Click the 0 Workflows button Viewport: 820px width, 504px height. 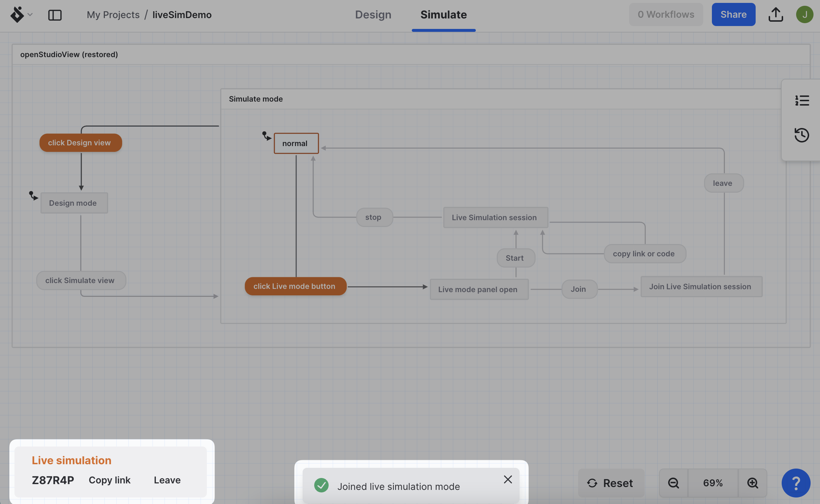[x=666, y=14]
